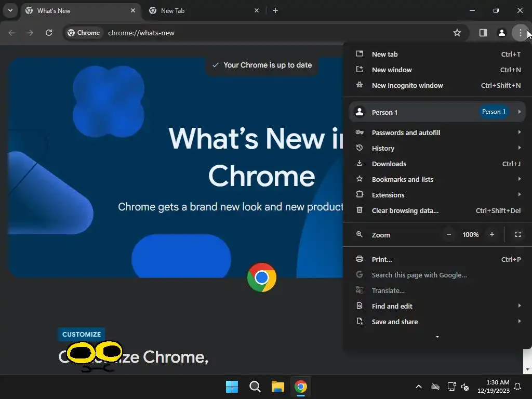Decrease zoom with the minus button
Screen dimensions: 532x399
pyautogui.click(x=448, y=234)
